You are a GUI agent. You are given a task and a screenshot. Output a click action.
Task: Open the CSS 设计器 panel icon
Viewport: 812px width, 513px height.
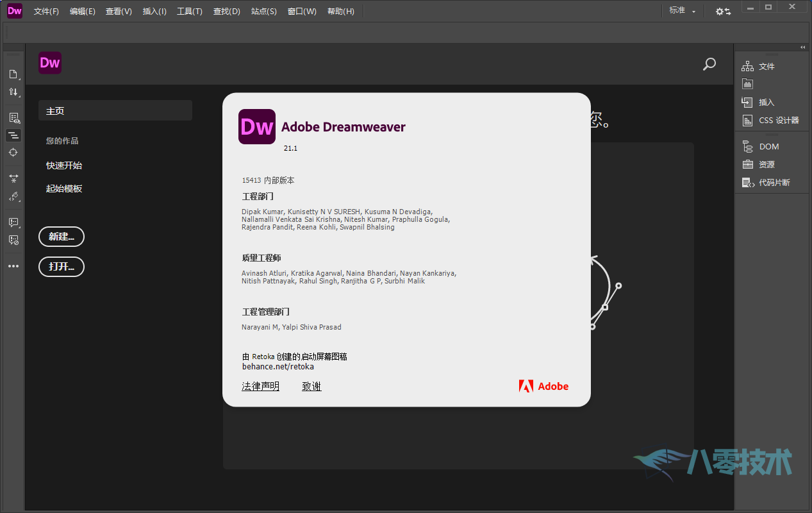click(747, 121)
